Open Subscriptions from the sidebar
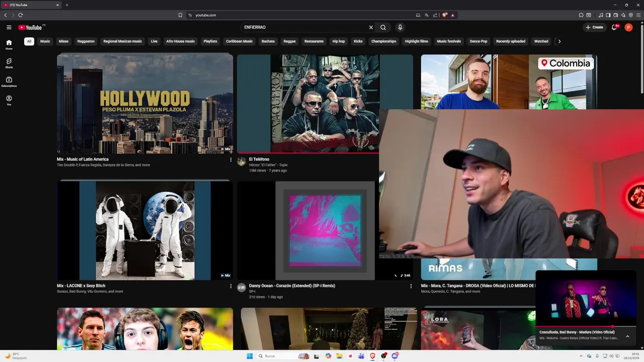Viewport: 644px width, 362px height. 9,82
